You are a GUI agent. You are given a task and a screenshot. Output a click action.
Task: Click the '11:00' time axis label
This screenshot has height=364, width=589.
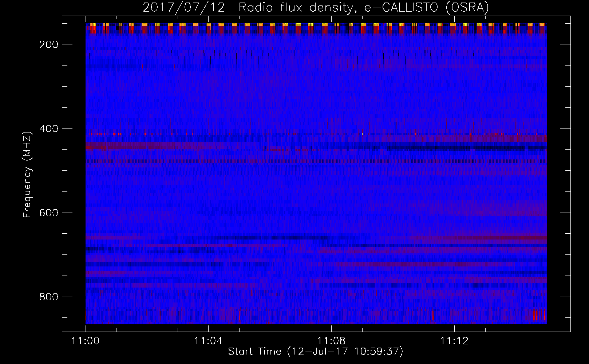(x=86, y=341)
